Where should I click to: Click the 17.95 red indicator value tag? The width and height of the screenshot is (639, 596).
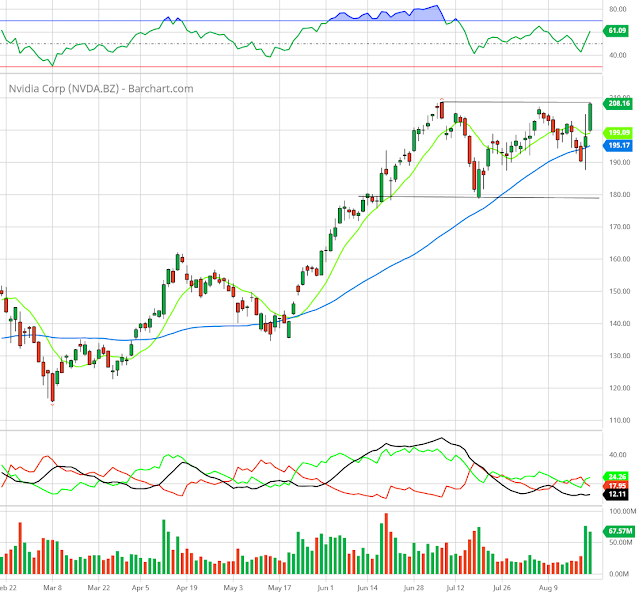tap(616, 486)
